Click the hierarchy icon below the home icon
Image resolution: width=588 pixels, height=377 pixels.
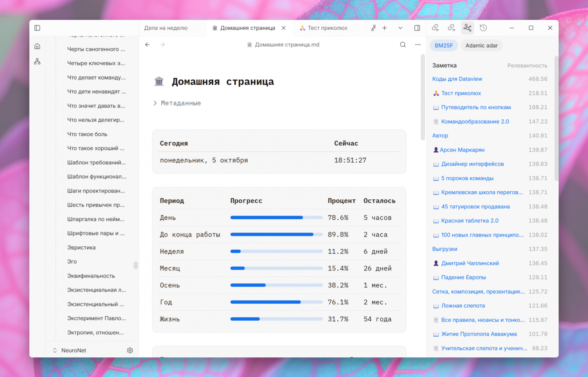coord(37,61)
